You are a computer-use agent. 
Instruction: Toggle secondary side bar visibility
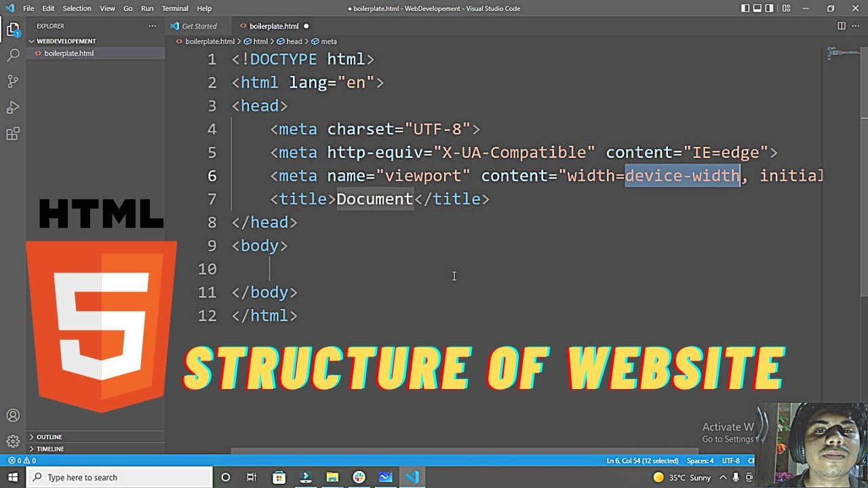click(x=770, y=8)
